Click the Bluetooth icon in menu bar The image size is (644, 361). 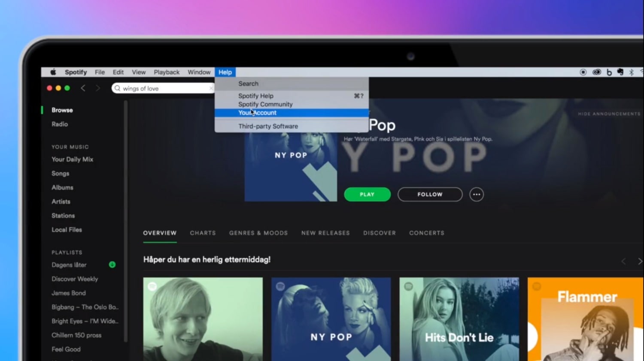[631, 72]
